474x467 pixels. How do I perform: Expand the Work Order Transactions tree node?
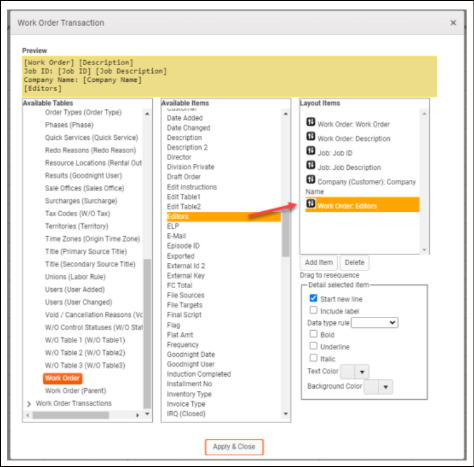click(29, 404)
